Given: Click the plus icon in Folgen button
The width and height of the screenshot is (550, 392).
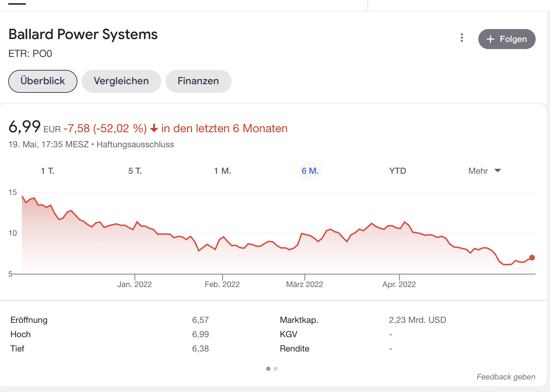Looking at the screenshot, I should click(491, 39).
